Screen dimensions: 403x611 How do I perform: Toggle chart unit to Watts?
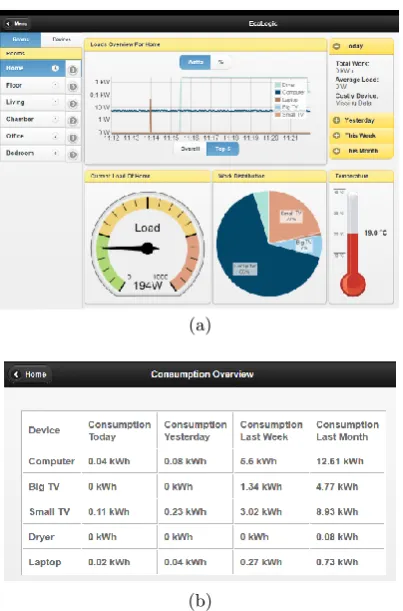195,62
